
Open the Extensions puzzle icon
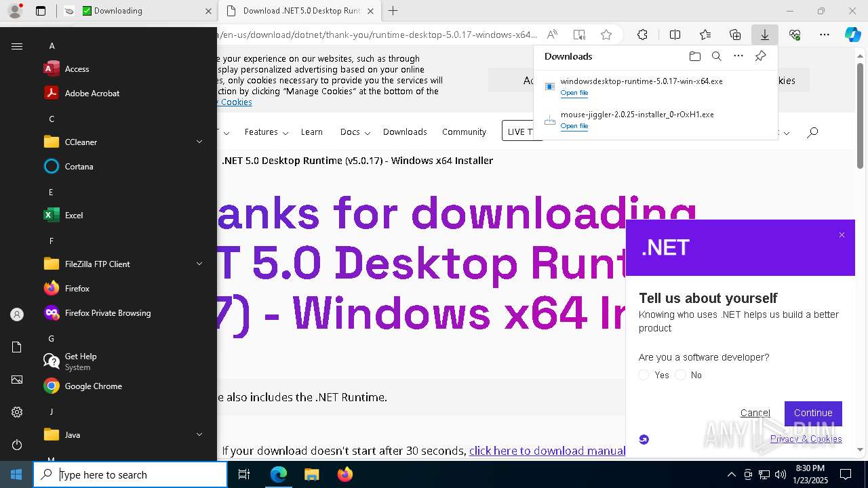tap(642, 35)
